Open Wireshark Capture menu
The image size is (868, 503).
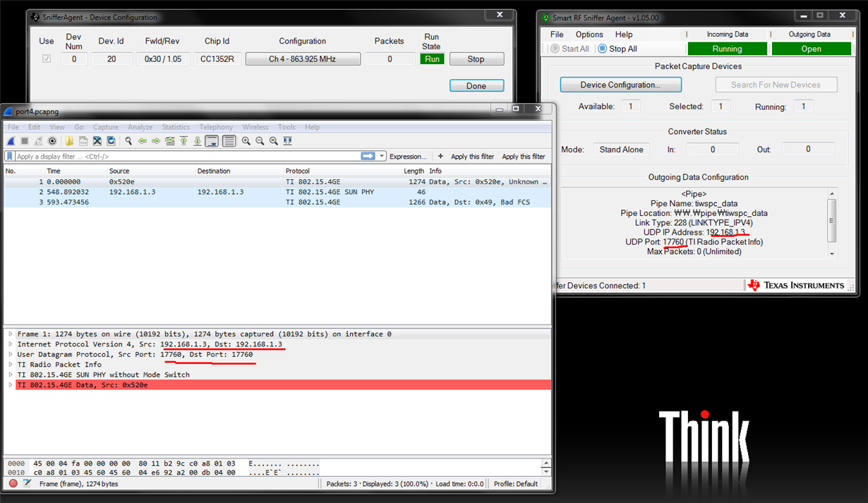coord(106,127)
